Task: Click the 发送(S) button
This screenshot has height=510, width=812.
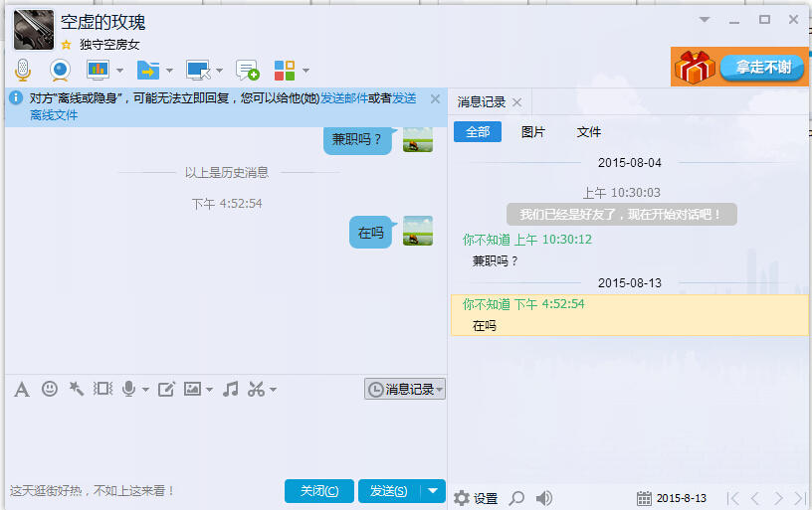Action: click(389, 491)
